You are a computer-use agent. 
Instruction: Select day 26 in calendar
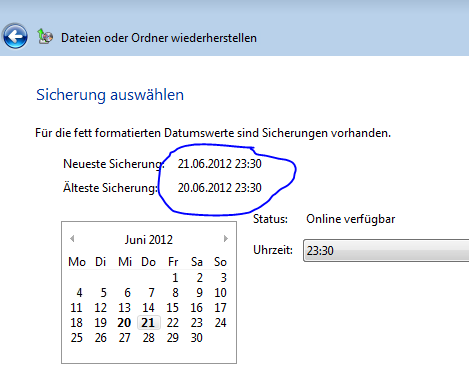pos(100,338)
